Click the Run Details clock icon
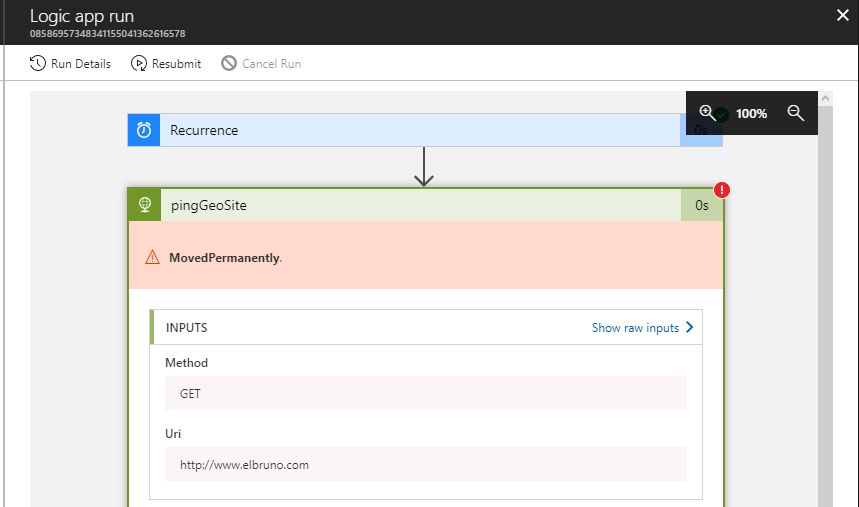Viewport: 859px width, 507px height. coord(37,64)
